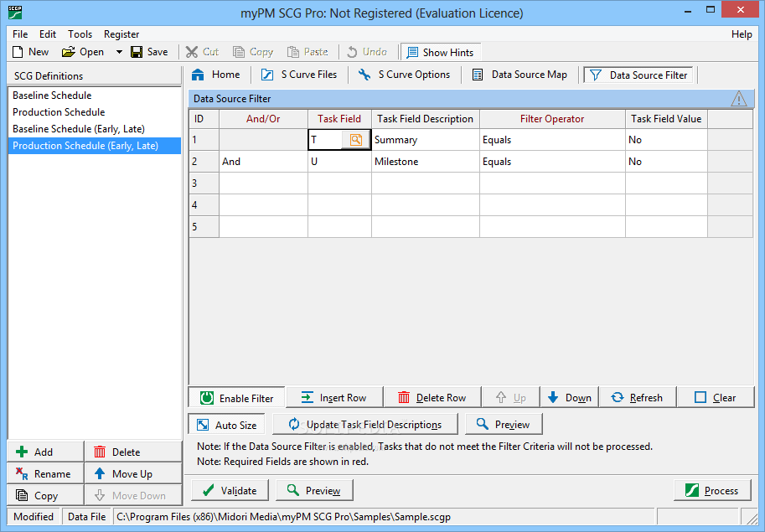
Task: Click the Move Down definition button
Action: tap(134, 495)
